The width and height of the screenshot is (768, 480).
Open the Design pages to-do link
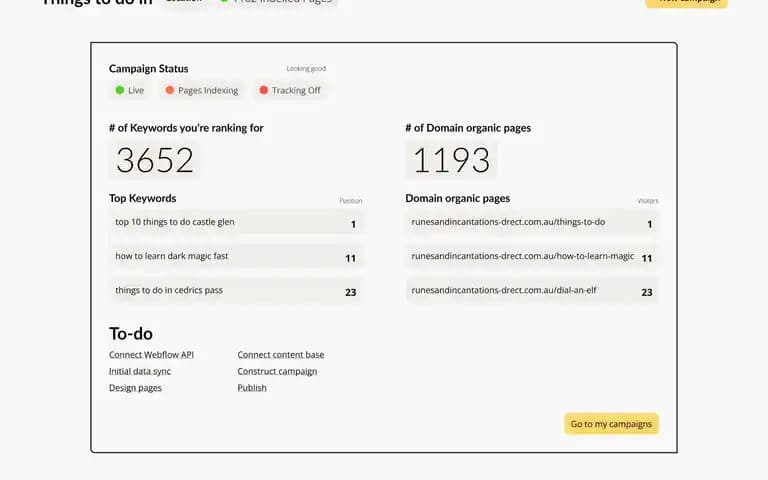[135, 388]
